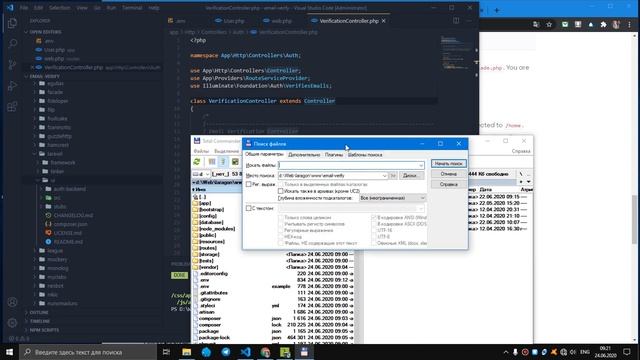Open Run and Debug view in VS Code

12,86
